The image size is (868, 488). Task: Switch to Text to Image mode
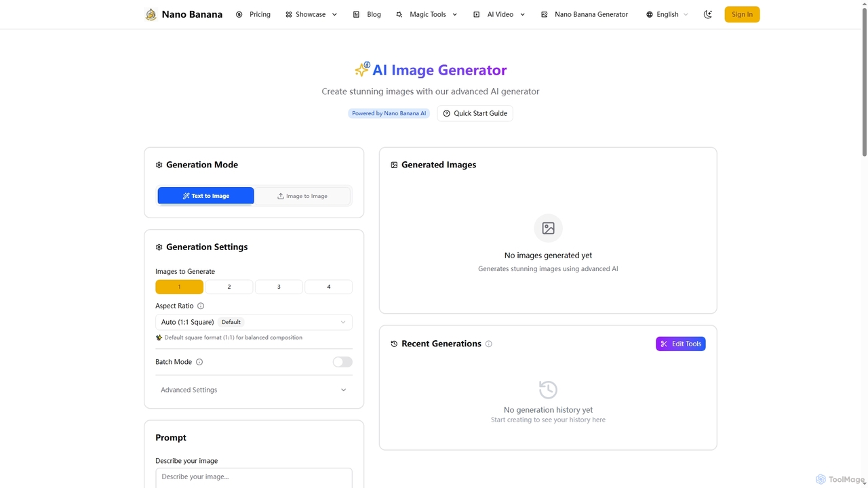click(205, 196)
